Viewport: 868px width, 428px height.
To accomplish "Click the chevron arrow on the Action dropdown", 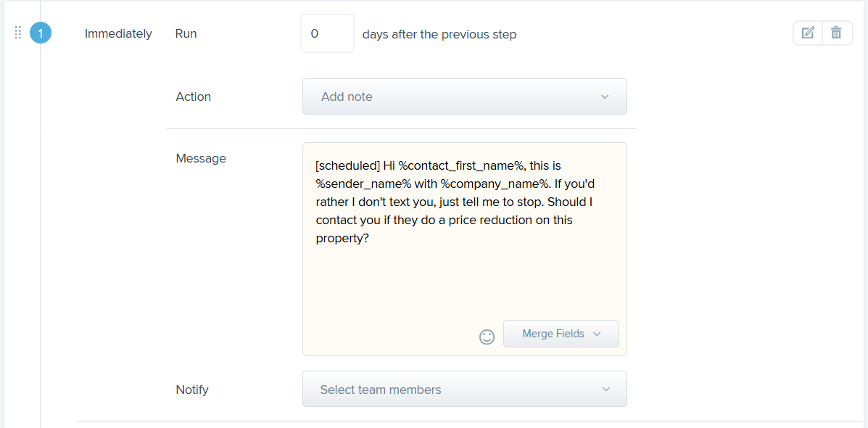I will click(605, 96).
